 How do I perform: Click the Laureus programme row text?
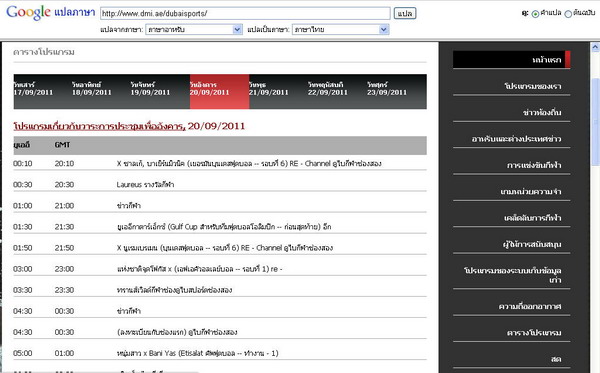(145, 185)
